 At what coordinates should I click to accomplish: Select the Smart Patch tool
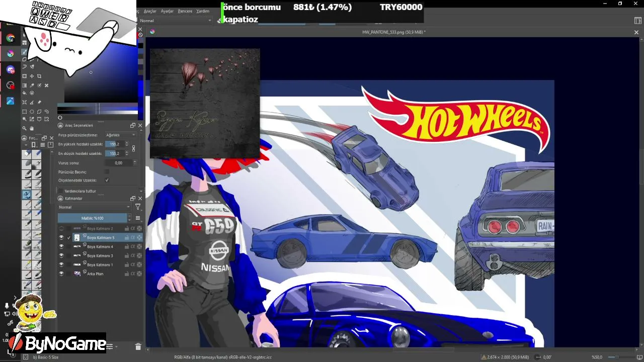point(47,85)
